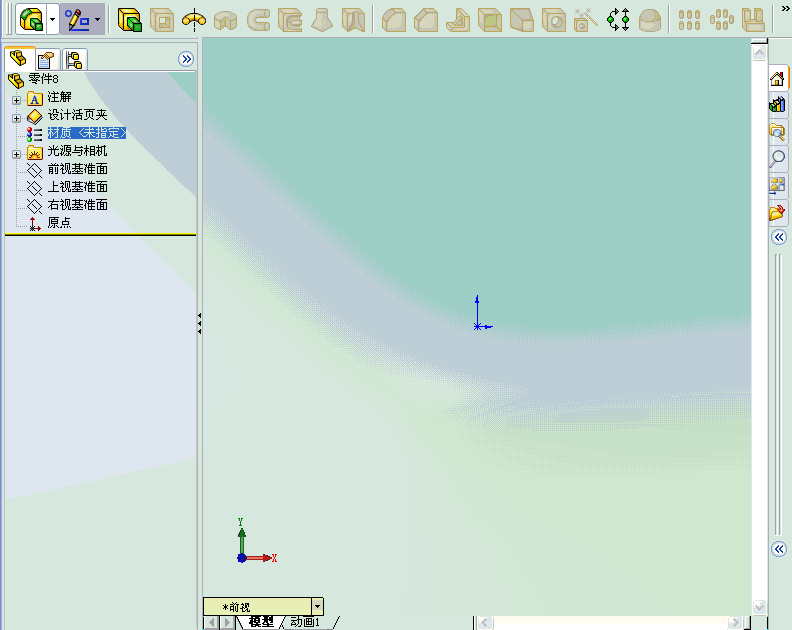This screenshot has height=630, width=792.
Task: Open the Search task pane
Action: [x=777, y=159]
